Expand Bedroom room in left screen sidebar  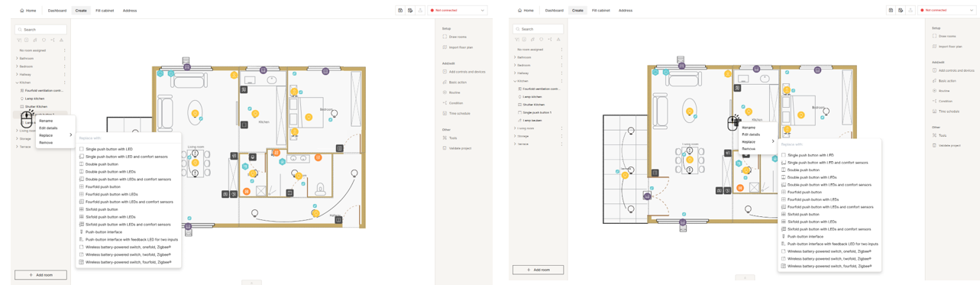(x=17, y=66)
